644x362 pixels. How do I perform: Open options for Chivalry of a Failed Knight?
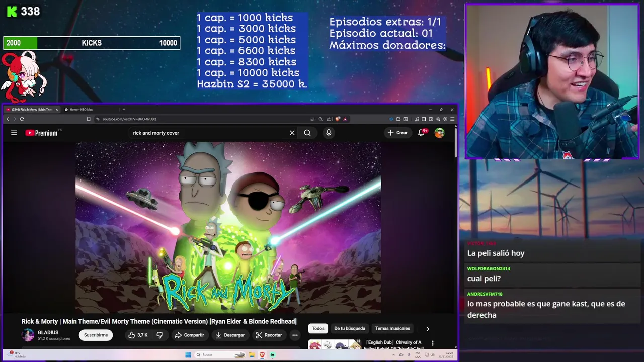432,343
